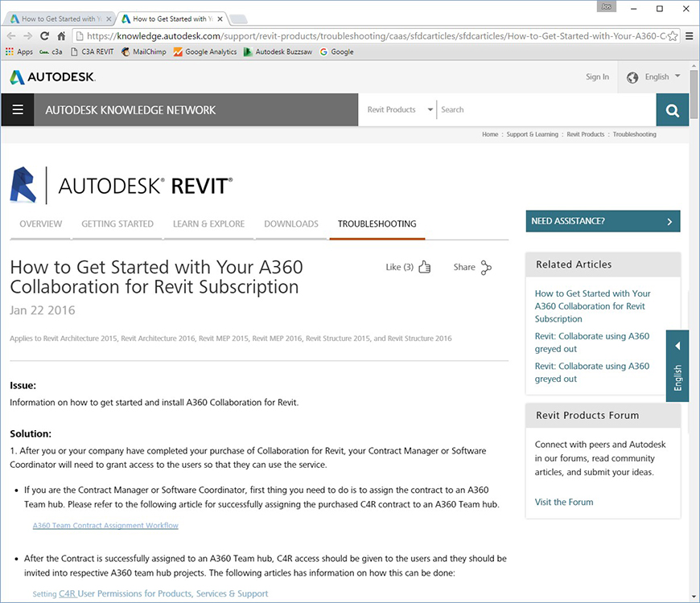This screenshot has width=700, height=603.
Task: Open the MailChimp bookmark
Action: click(144, 51)
